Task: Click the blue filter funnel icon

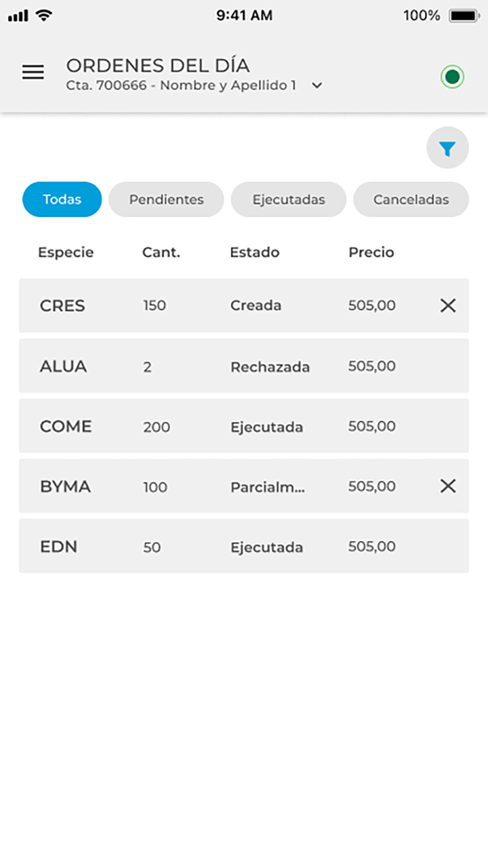Action: click(x=447, y=148)
